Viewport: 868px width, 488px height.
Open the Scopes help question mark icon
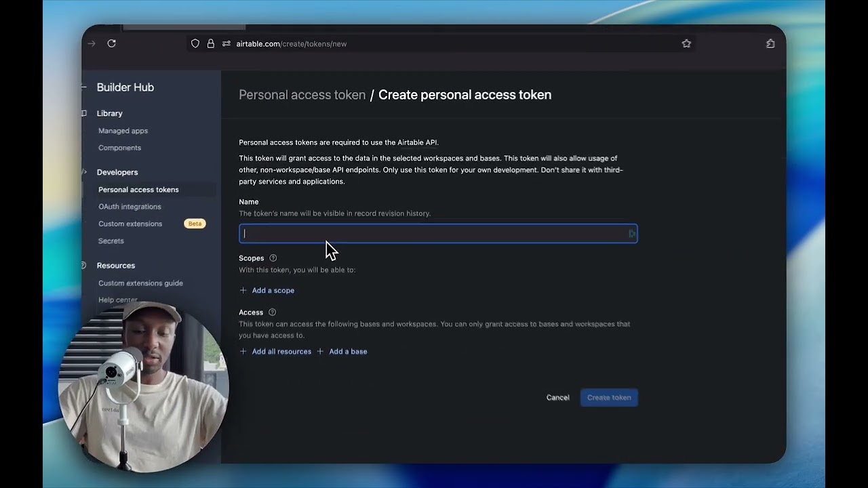pyautogui.click(x=273, y=258)
